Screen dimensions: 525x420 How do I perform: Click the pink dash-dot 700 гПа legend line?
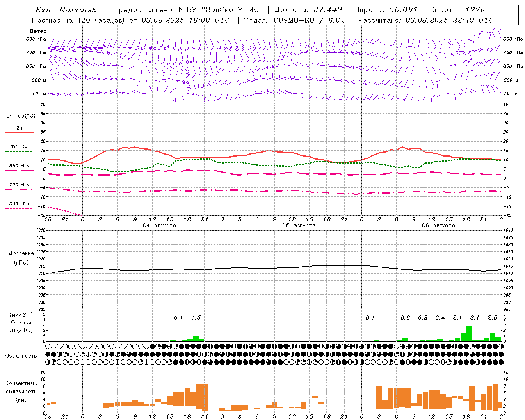click(19, 189)
